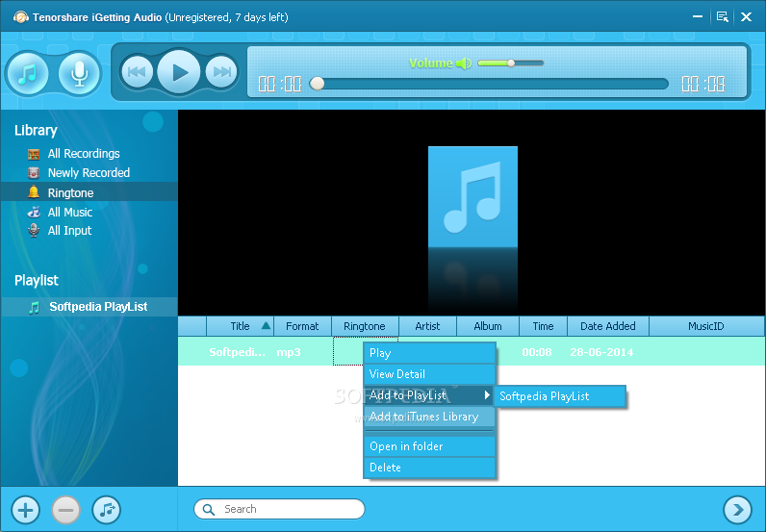Sort by Time column
766x532 pixels.
[x=544, y=326]
